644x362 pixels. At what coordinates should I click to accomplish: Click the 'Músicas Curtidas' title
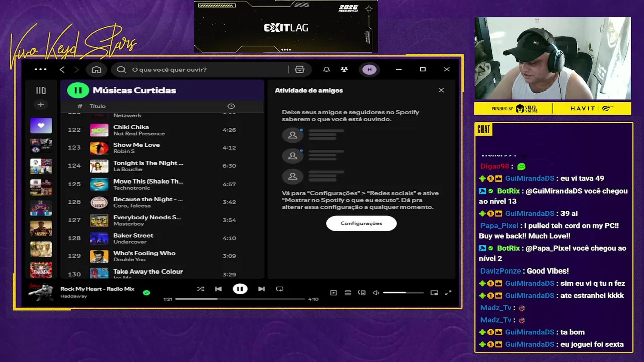134,90
